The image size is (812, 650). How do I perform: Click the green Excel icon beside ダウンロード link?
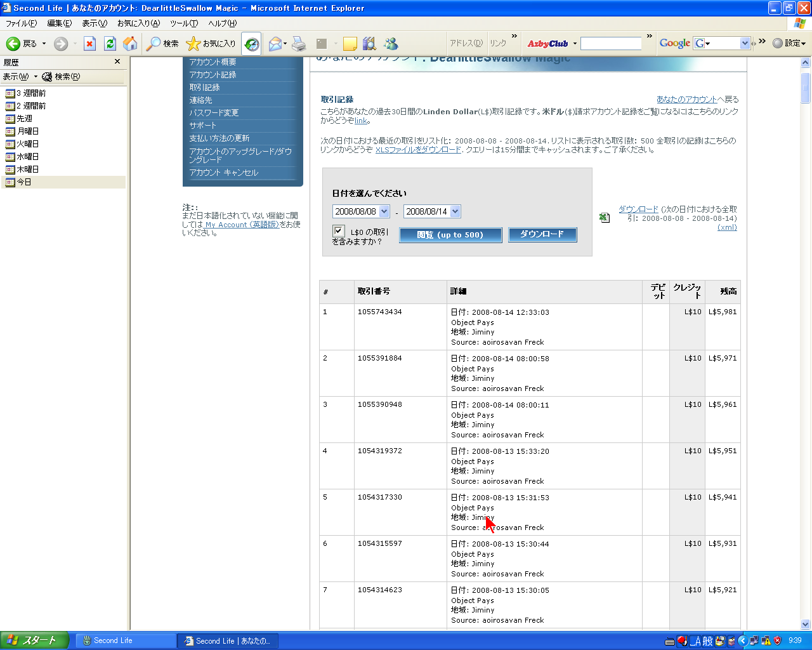click(x=604, y=218)
